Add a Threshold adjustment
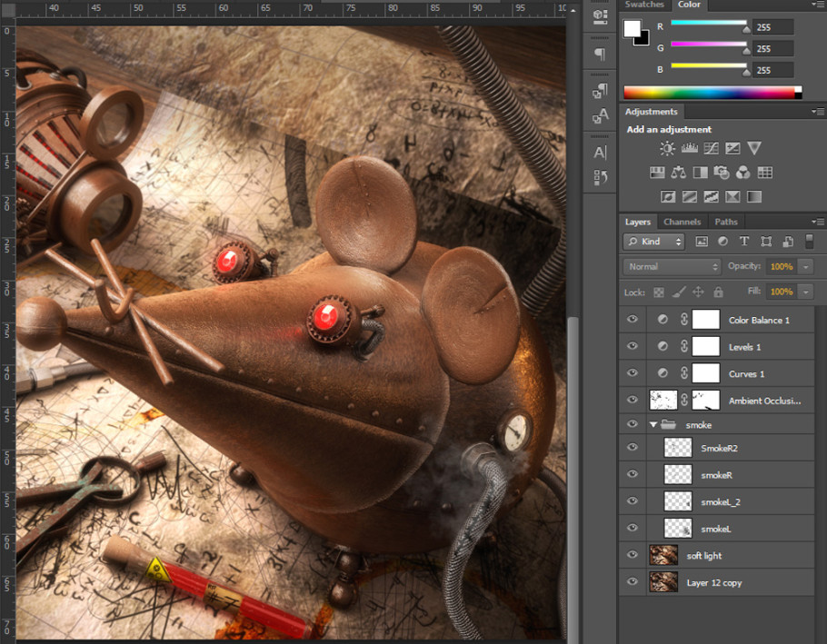827x644 pixels. (711, 196)
